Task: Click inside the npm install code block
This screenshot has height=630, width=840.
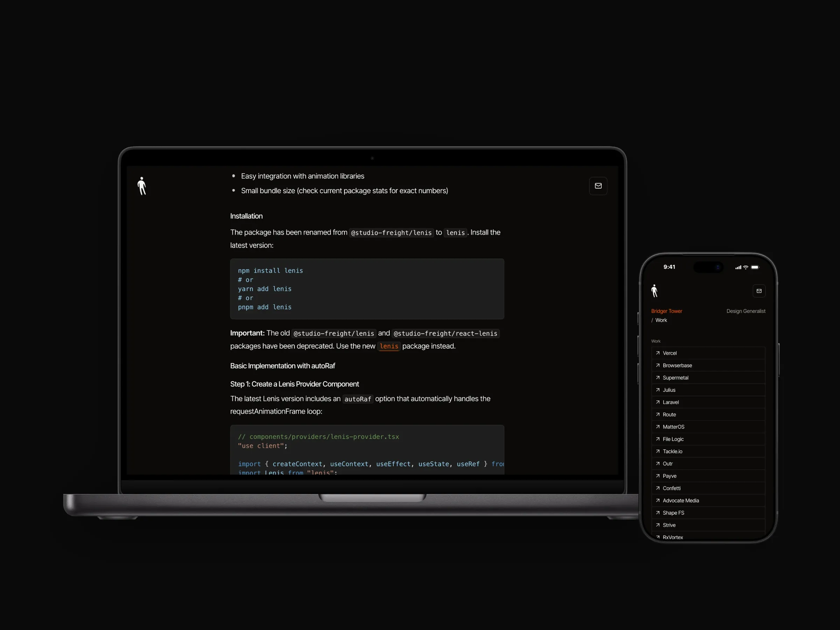Action: tap(367, 289)
